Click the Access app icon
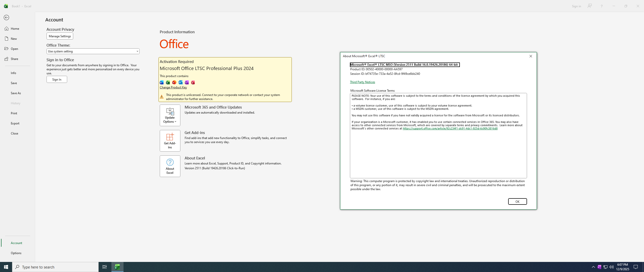The width and height of the screenshot is (644, 272). point(193,82)
